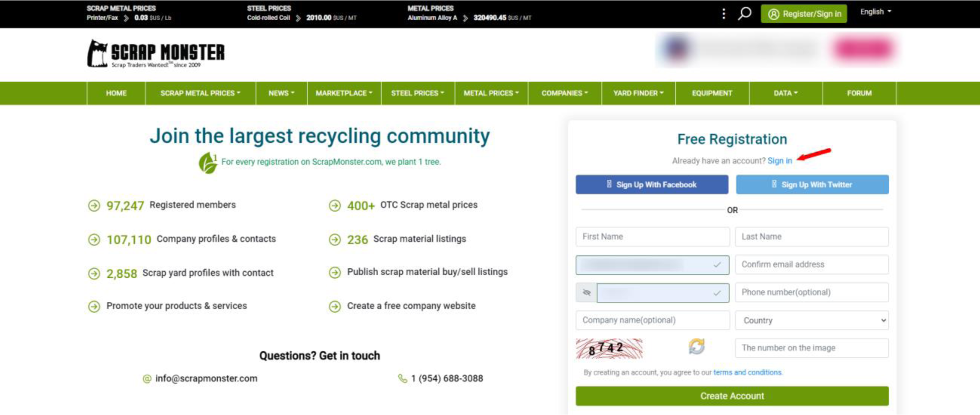Click the phone icon beside contact number
This screenshot has height=415, width=980.
402,378
